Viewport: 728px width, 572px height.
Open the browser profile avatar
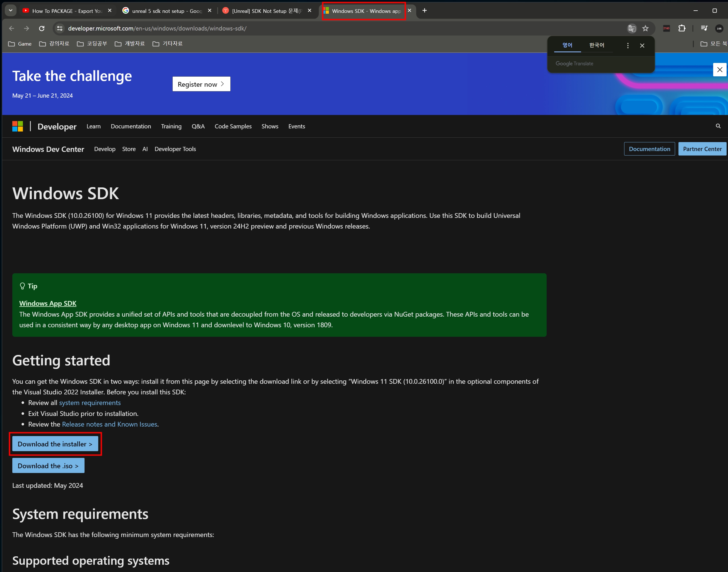719,29
